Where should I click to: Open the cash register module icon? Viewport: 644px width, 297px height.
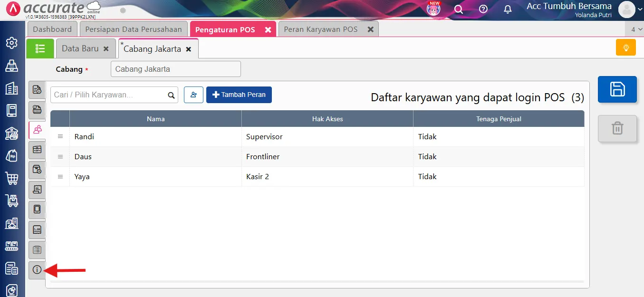(11, 66)
